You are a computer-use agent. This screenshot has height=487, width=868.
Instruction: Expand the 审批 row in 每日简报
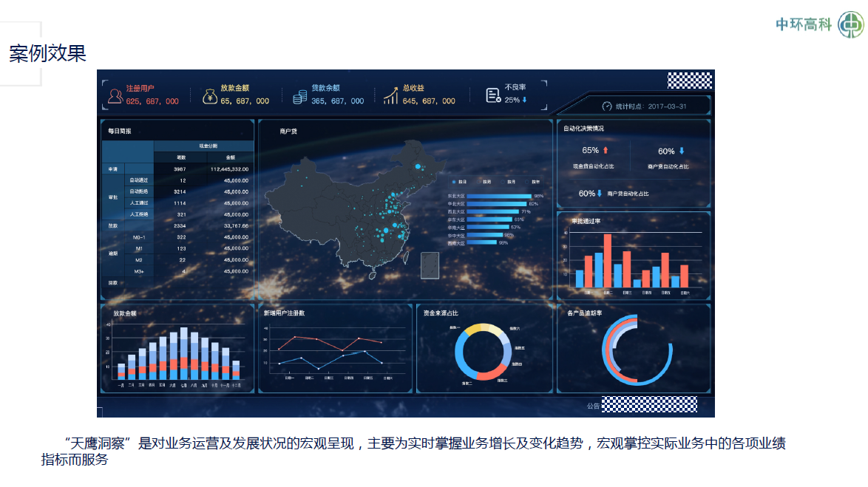113,197
